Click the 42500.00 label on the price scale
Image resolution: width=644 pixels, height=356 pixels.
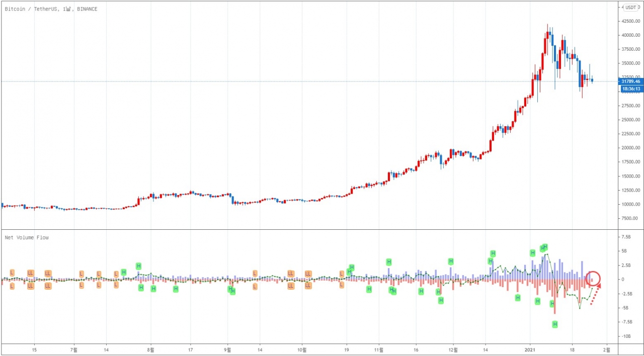(630, 21)
